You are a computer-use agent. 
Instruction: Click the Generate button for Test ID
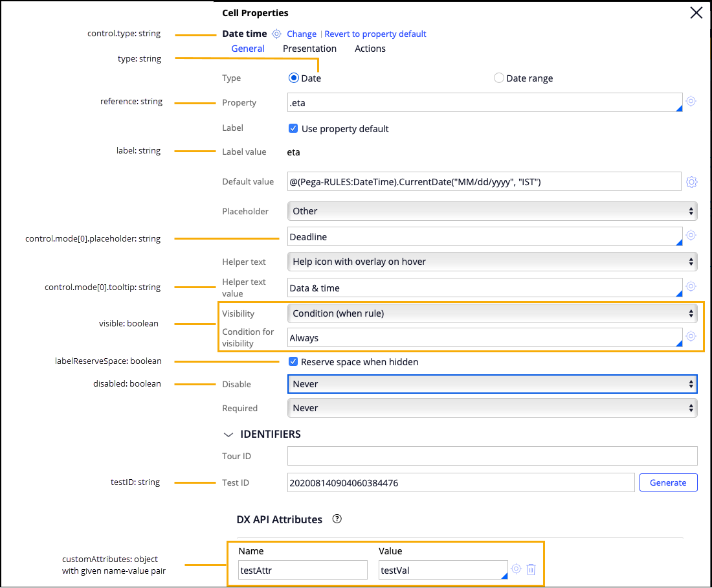point(668,482)
